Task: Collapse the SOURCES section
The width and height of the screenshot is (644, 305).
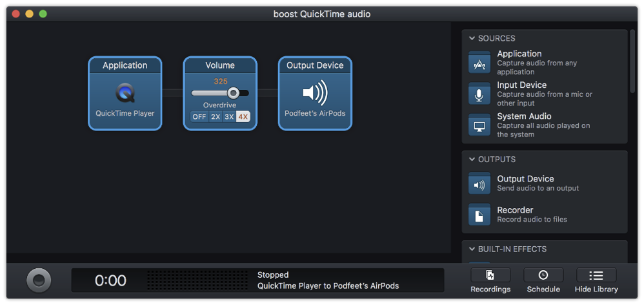Action: pyautogui.click(x=472, y=38)
